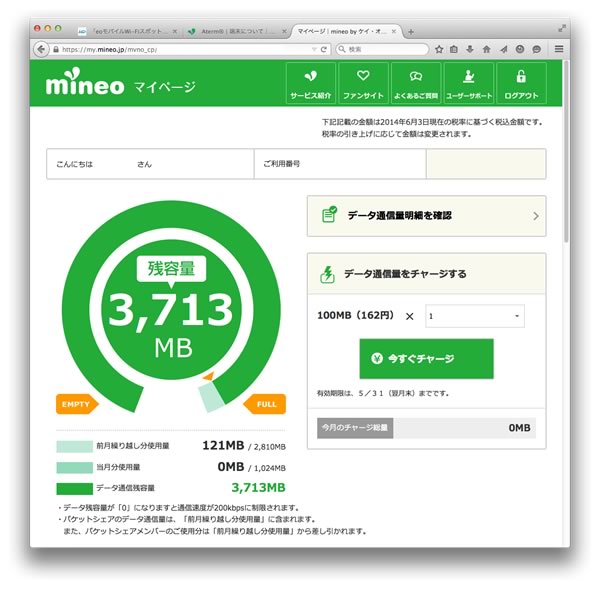Click the chat bubble toolbar icon
600x589 pixels.
(536, 49)
